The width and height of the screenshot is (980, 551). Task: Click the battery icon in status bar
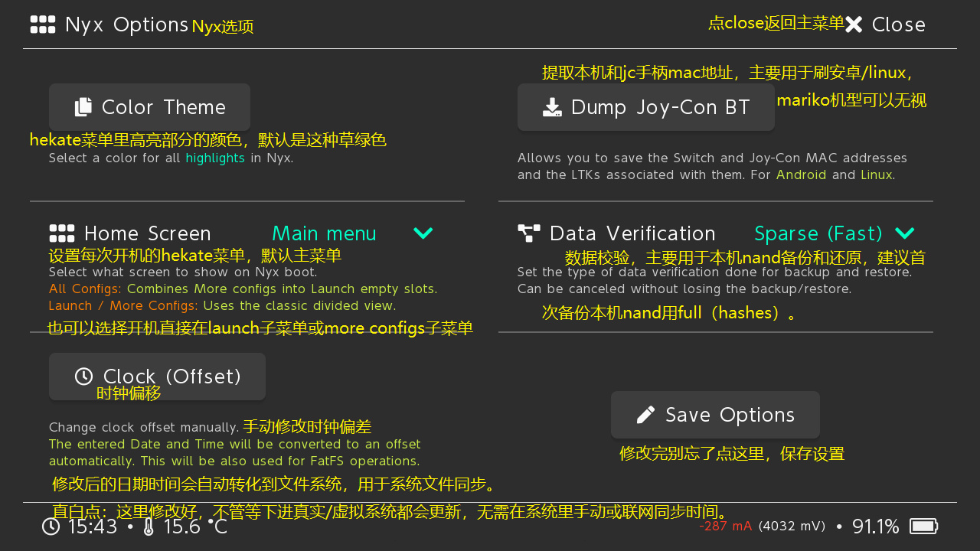coord(924,527)
